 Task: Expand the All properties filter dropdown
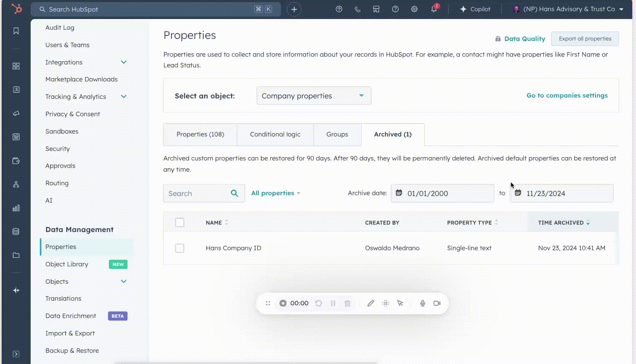click(275, 193)
